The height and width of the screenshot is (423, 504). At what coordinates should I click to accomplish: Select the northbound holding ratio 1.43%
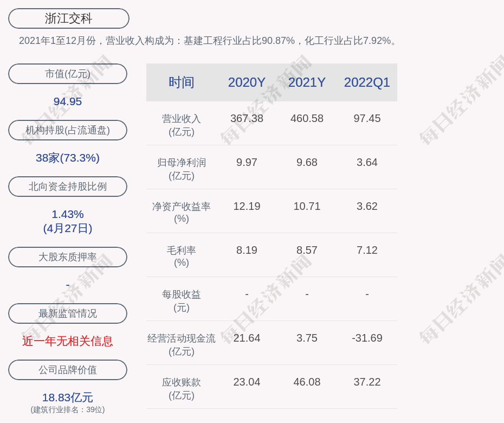click(68, 214)
